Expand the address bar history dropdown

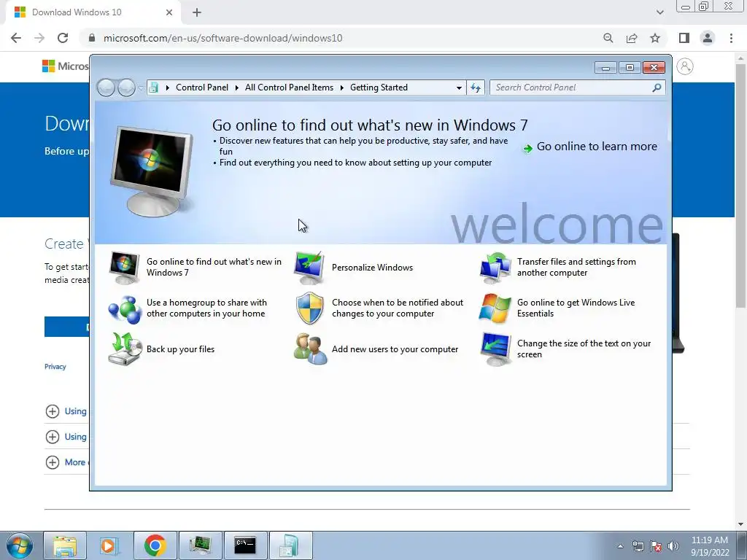459,87
